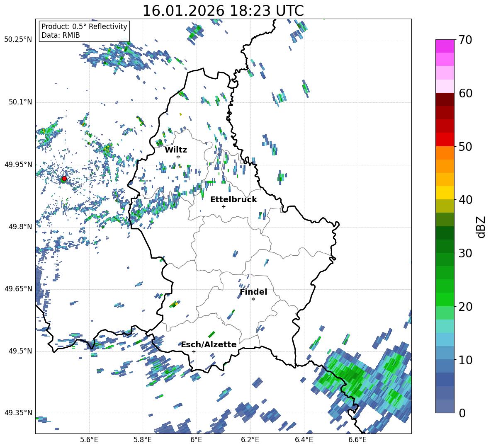
Task: Click the latitude label 50.1°N
Action: pos(20,102)
